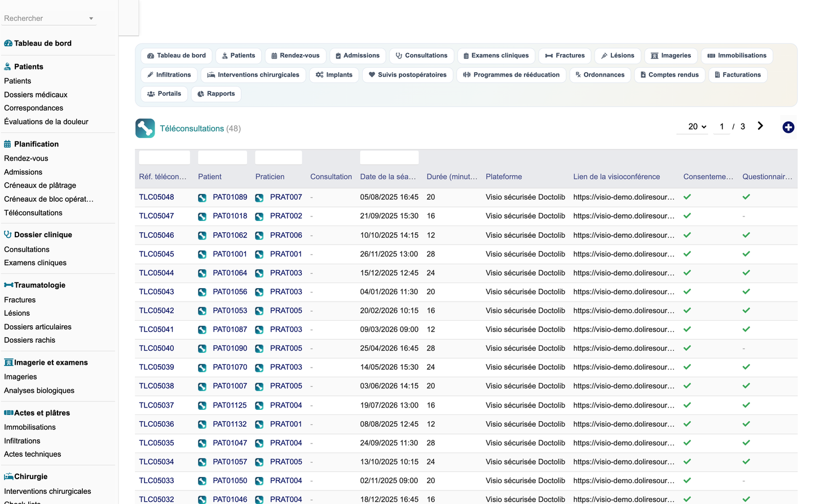Sort by the Date de la séance column header
Viewport: 815px width, 504px height.
[388, 176]
